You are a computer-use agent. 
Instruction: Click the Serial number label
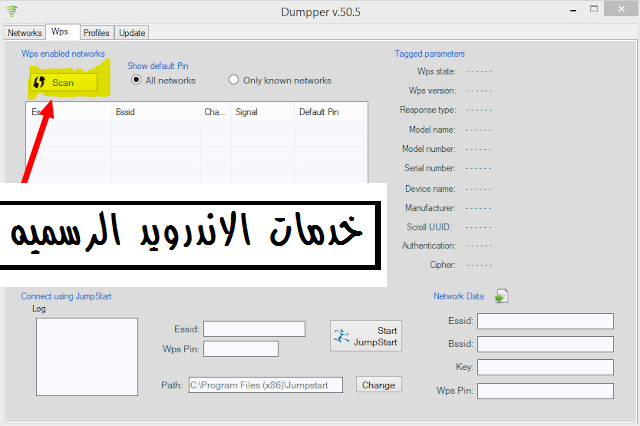[x=430, y=168]
